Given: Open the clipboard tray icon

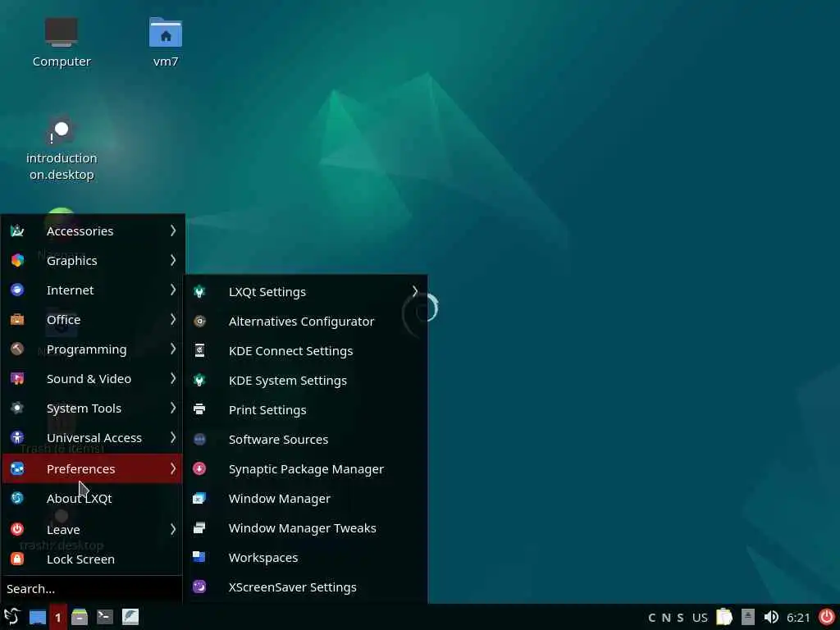Looking at the screenshot, I should point(724,617).
